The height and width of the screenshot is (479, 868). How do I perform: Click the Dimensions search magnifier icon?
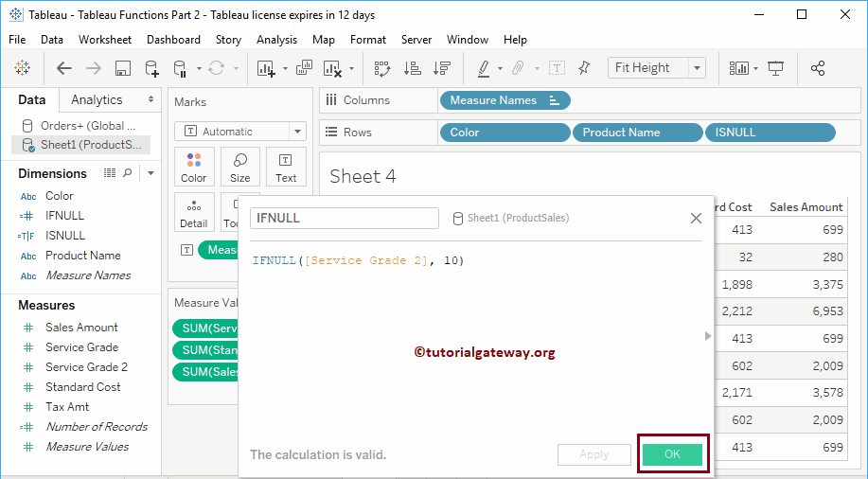128,173
